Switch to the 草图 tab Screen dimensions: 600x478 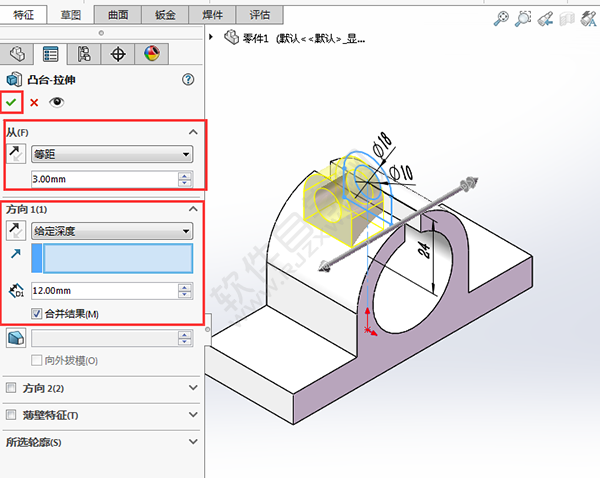tap(71, 14)
